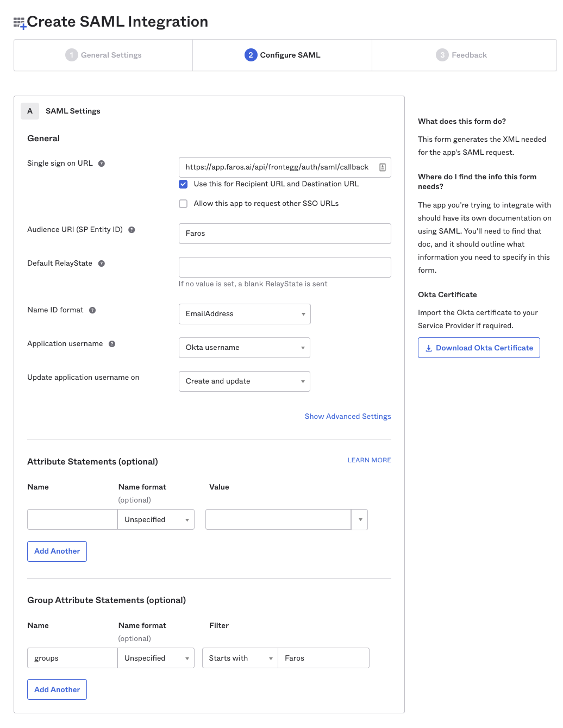Open the Attribute Statements Value dropdown arrow
The height and width of the screenshot is (728, 563).
click(360, 519)
